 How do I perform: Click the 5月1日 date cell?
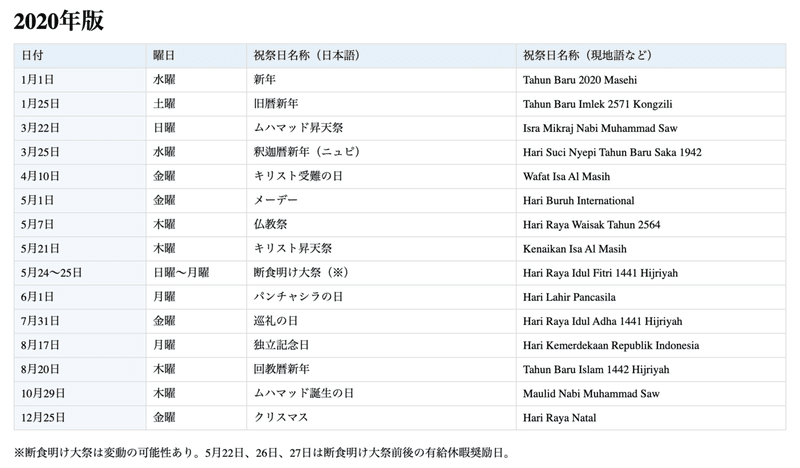80,200
